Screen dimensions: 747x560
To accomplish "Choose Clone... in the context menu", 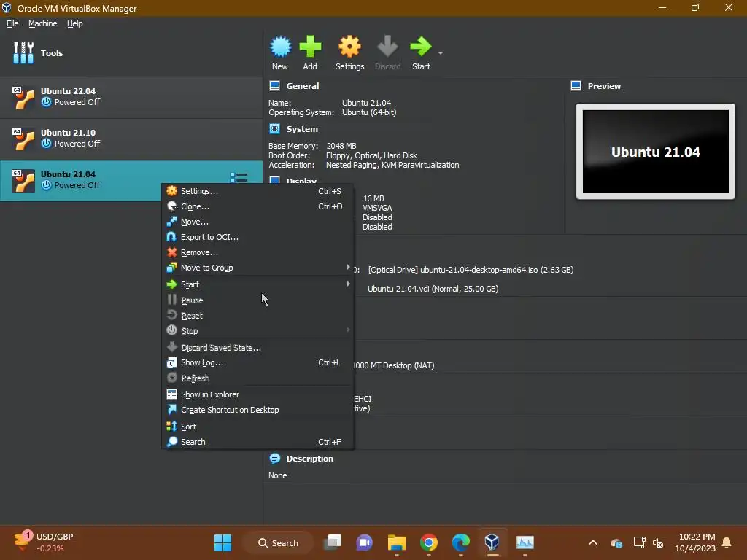I will (258, 206).
